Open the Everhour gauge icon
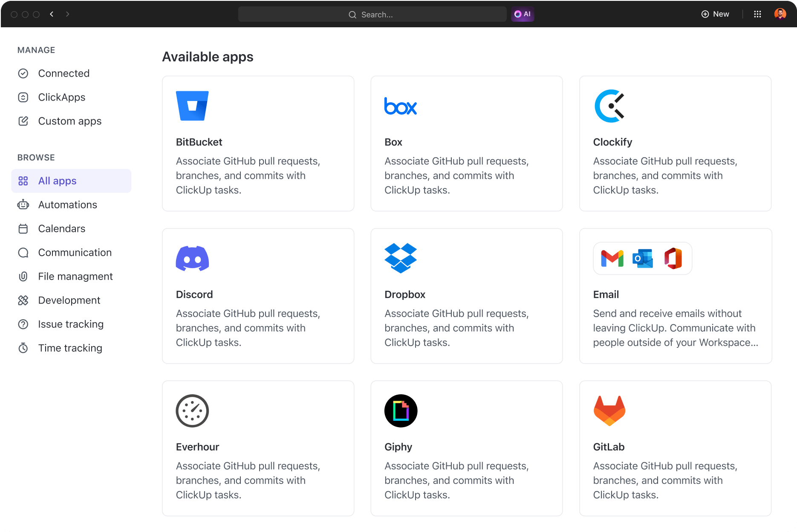Viewport: 797px width, 532px height. point(192,410)
